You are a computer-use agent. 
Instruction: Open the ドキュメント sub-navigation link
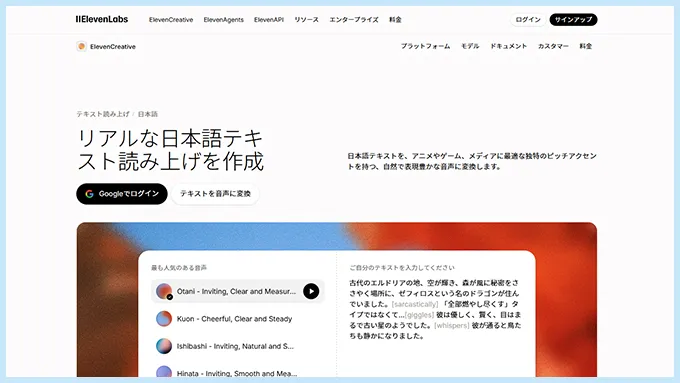click(508, 46)
